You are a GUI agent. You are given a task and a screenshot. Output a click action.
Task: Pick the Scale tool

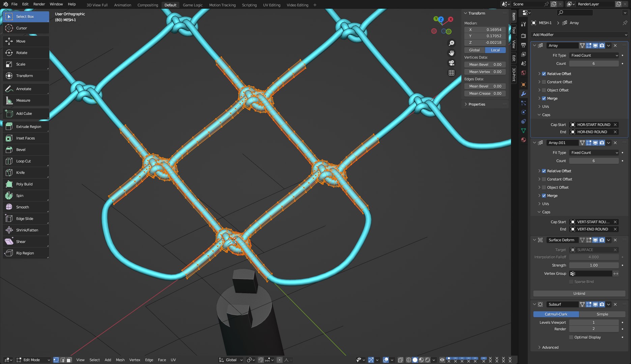[x=26, y=64]
